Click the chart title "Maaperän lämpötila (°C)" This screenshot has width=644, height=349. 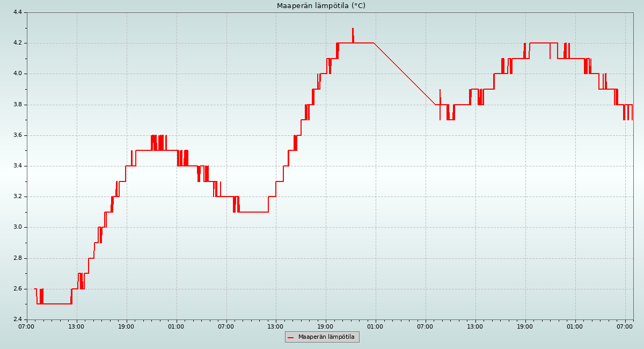(321, 6)
